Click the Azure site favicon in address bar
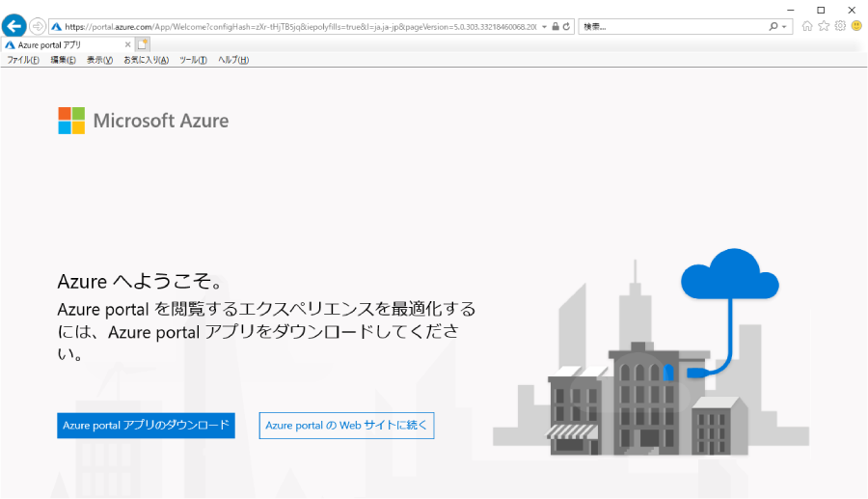The image size is (868, 499). pyautogui.click(x=57, y=27)
